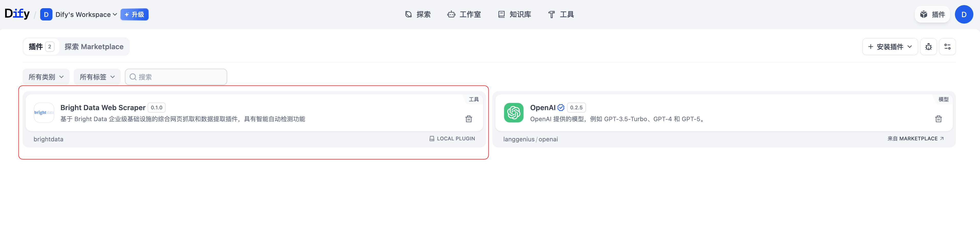Click the 模型 type tag on OpenAI

click(943, 99)
